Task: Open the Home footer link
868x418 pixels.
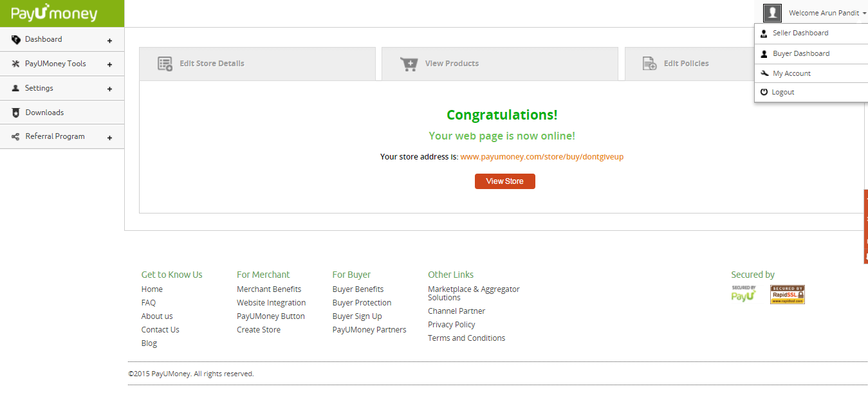Action: coord(152,289)
